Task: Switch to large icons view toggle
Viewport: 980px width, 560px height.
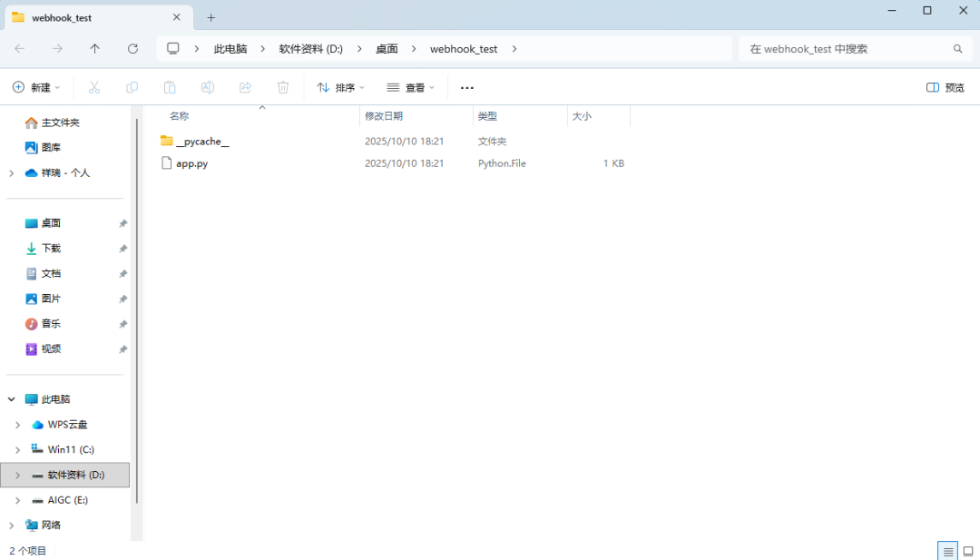Action: [968, 551]
